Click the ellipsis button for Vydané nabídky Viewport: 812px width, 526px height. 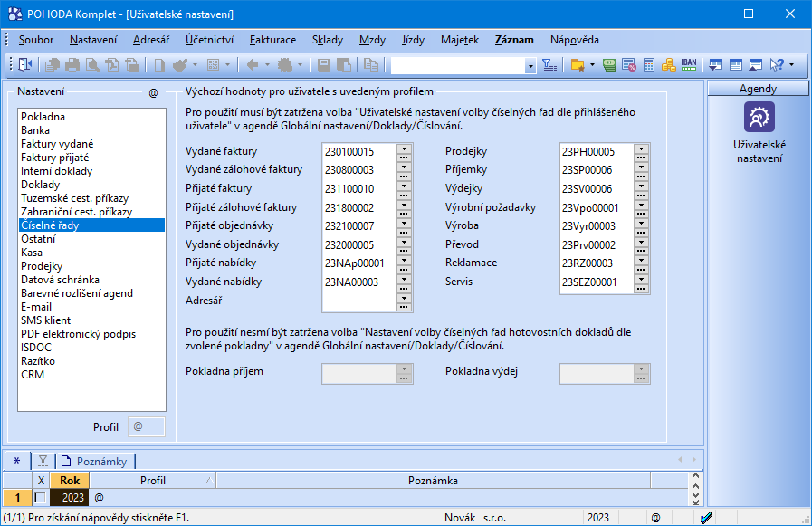click(404, 288)
